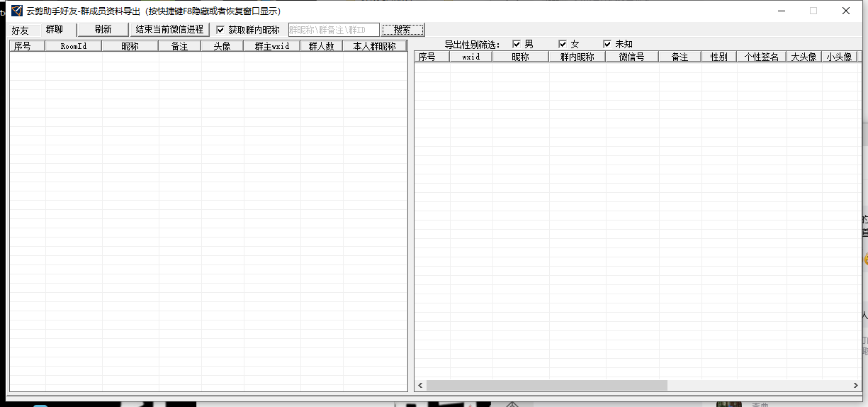This screenshot has height=407, width=868.
Task: Click the 刷新 refresh button
Action: point(103,30)
